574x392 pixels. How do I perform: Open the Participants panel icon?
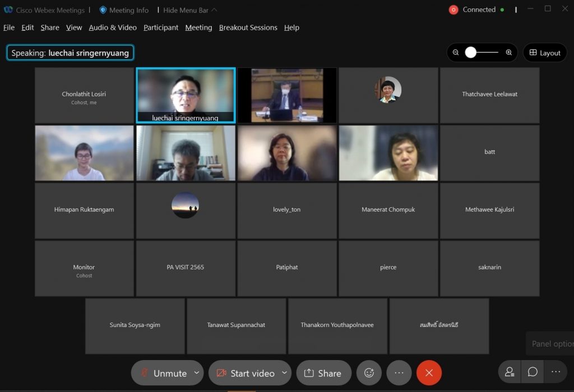[510, 372]
